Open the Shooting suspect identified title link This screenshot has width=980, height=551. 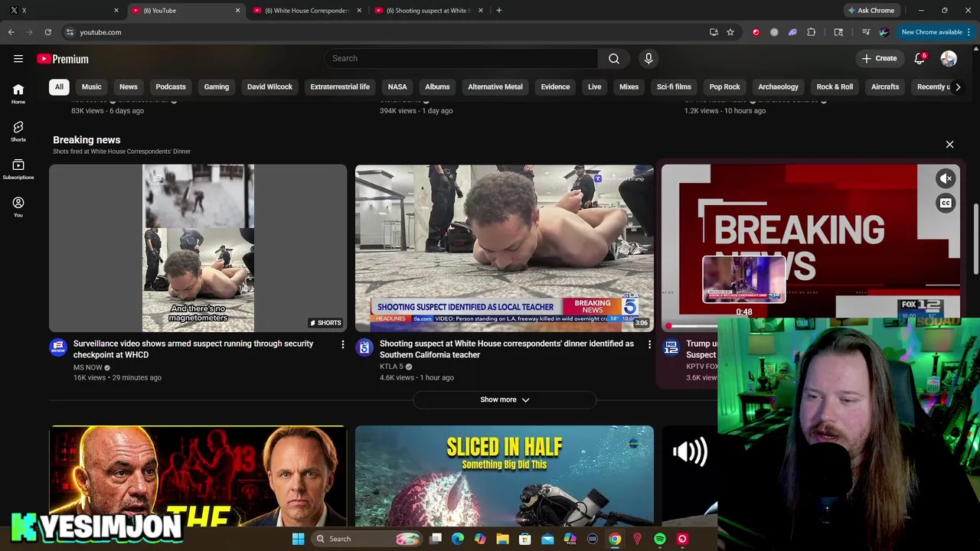coord(507,349)
